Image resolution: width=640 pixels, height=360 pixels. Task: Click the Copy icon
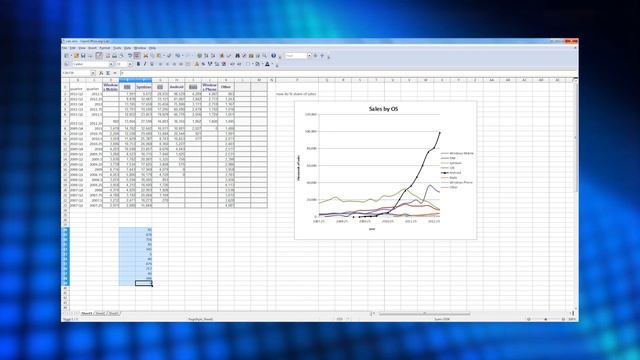click(x=152, y=56)
